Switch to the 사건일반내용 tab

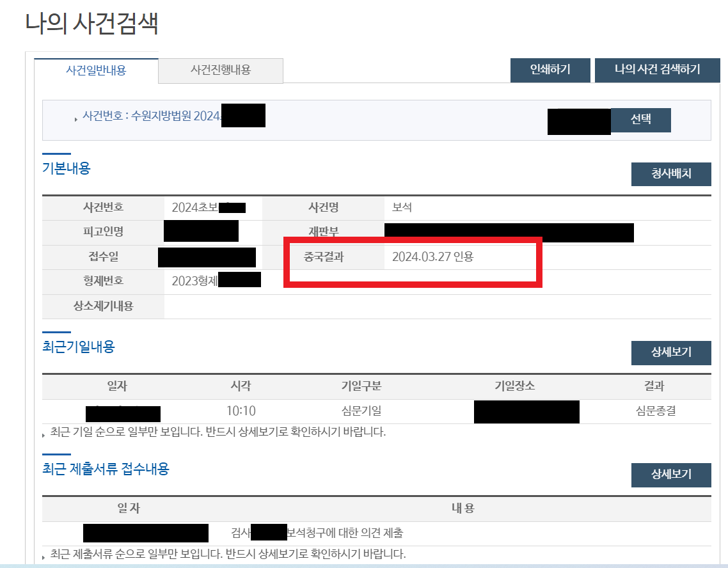tap(96, 70)
